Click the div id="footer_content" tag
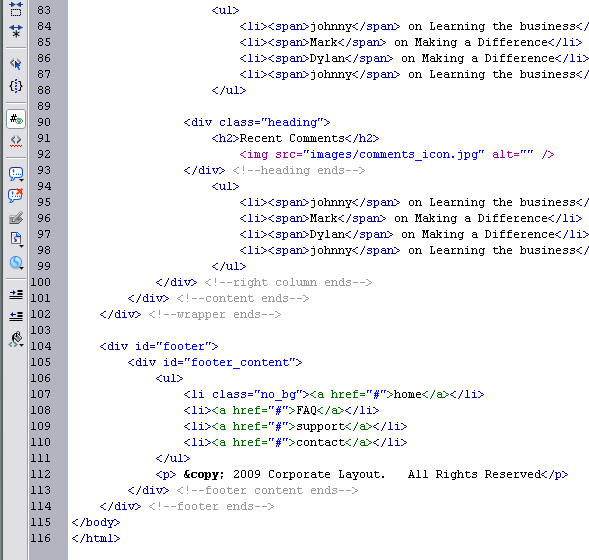The image size is (589, 560). pyautogui.click(x=215, y=362)
